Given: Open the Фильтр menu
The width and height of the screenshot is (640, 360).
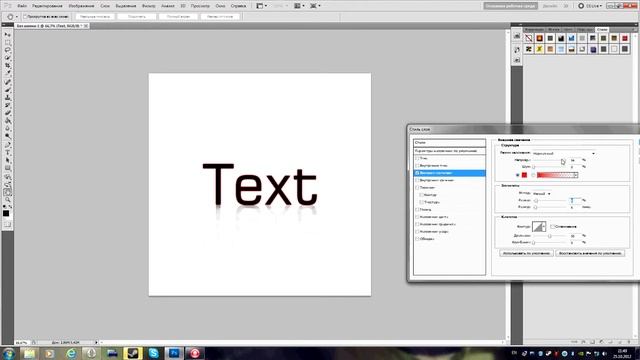Looking at the screenshot, I should pyautogui.click(x=149, y=6).
